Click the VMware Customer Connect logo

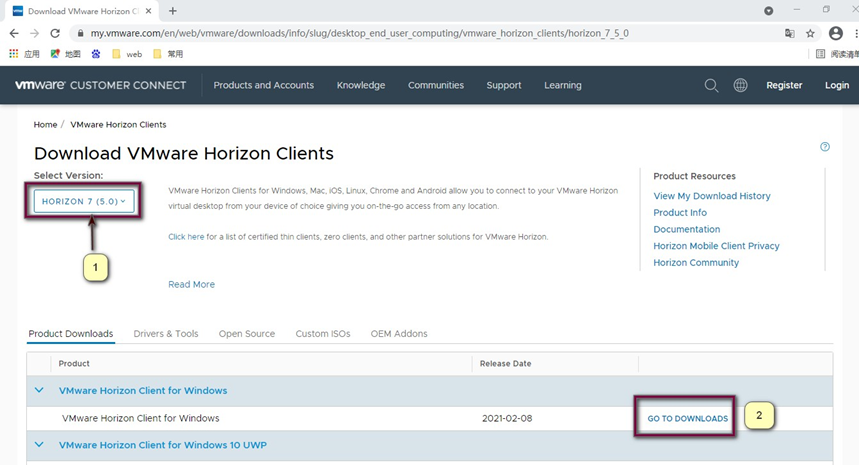(x=101, y=85)
